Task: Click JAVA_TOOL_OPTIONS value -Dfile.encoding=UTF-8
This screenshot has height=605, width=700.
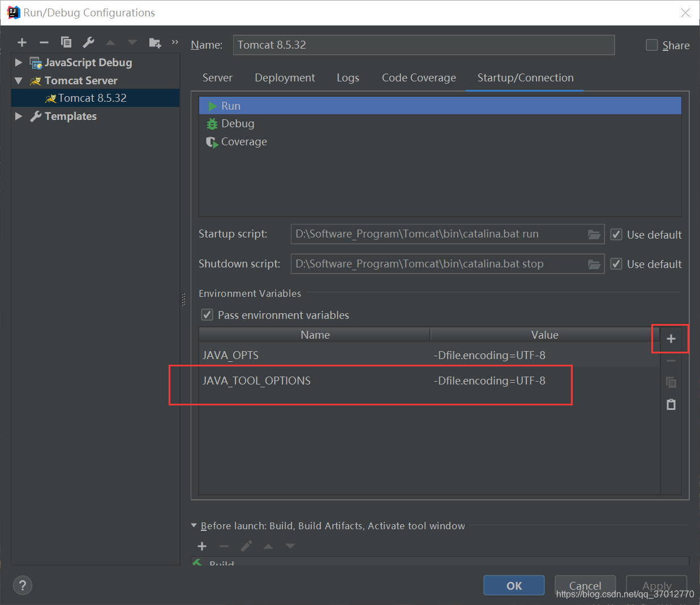Action: (489, 381)
